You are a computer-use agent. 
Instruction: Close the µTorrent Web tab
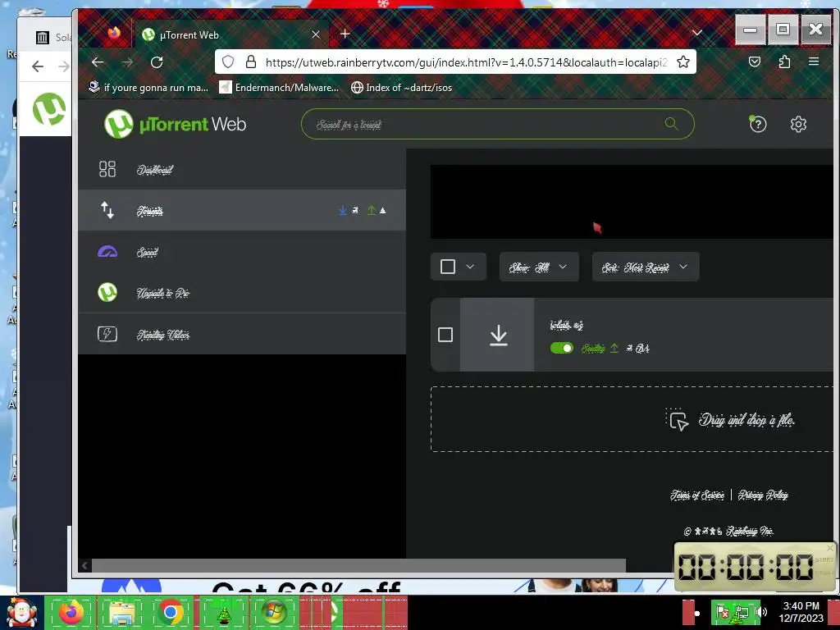coord(316,34)
